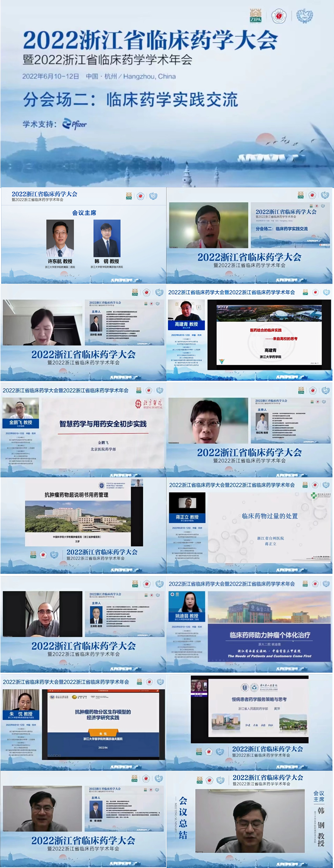Click the 北京医院 Beijing Hospital logo on the slide
Screen dimensions: 334x868
click(x=149, y=404)
